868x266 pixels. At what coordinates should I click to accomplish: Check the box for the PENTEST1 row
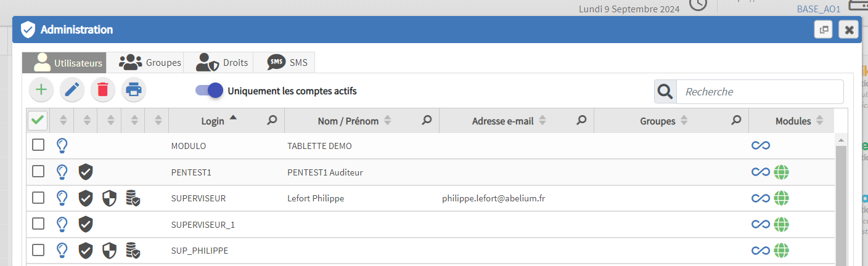pyautogui.click(x=38, y=172)
